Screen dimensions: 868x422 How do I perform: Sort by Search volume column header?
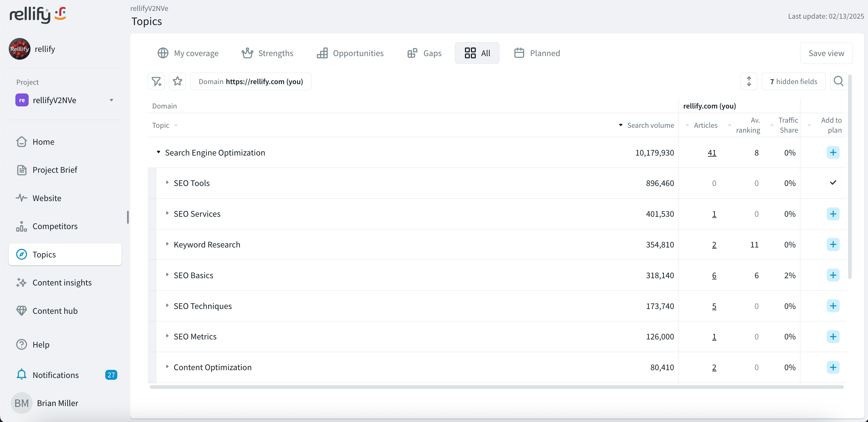(650, 125)
